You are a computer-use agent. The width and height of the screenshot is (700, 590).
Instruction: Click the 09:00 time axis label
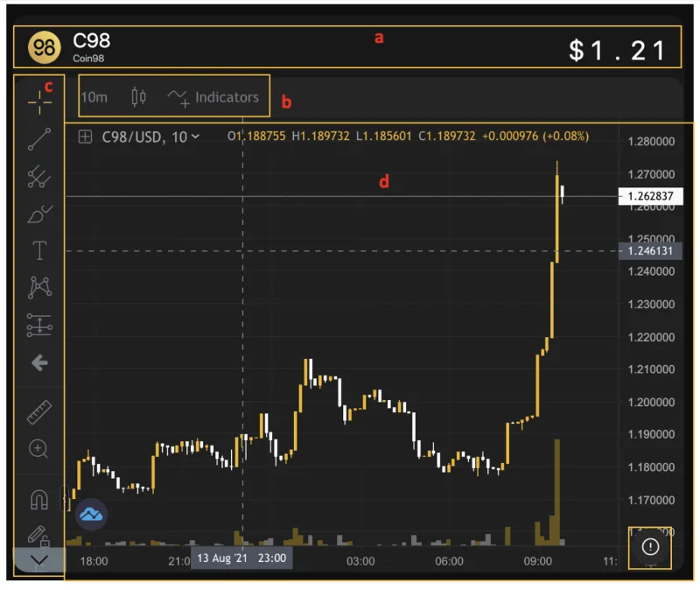point(537,561)
